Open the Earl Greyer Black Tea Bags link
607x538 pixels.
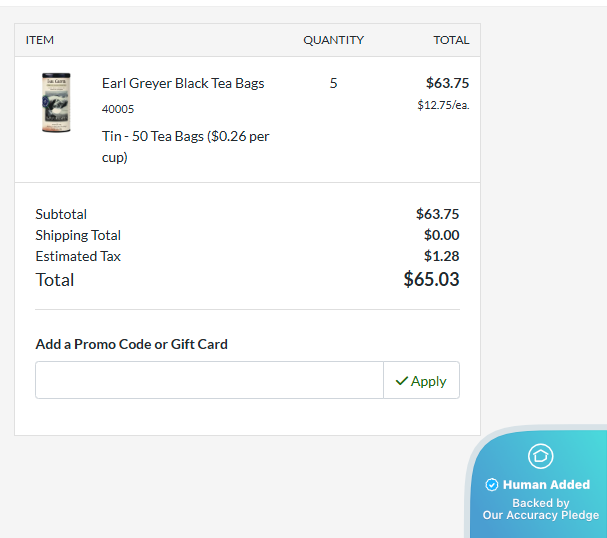click(183, 83)
